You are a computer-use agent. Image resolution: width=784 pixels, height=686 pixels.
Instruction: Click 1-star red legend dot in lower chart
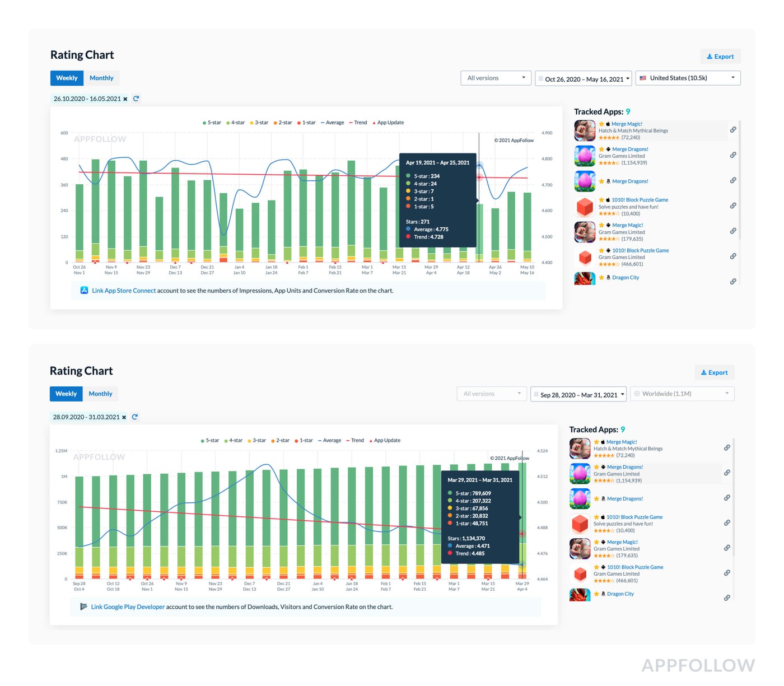pos(297,441)
